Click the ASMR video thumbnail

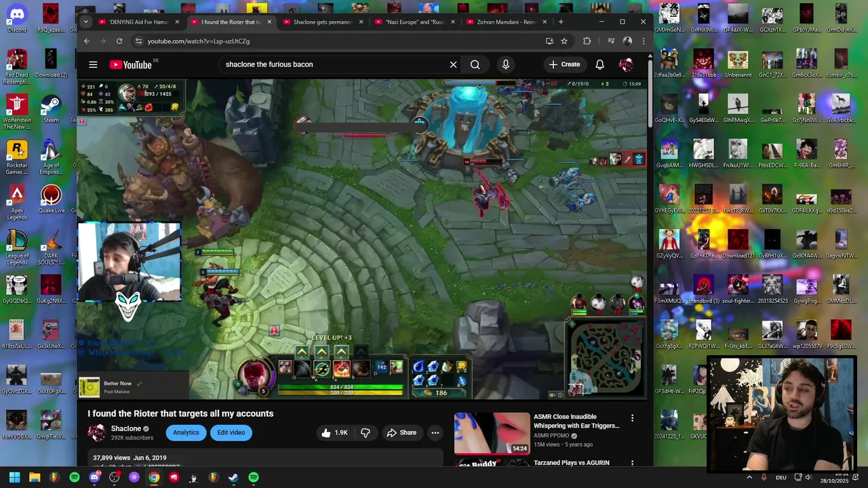[492, 433]
